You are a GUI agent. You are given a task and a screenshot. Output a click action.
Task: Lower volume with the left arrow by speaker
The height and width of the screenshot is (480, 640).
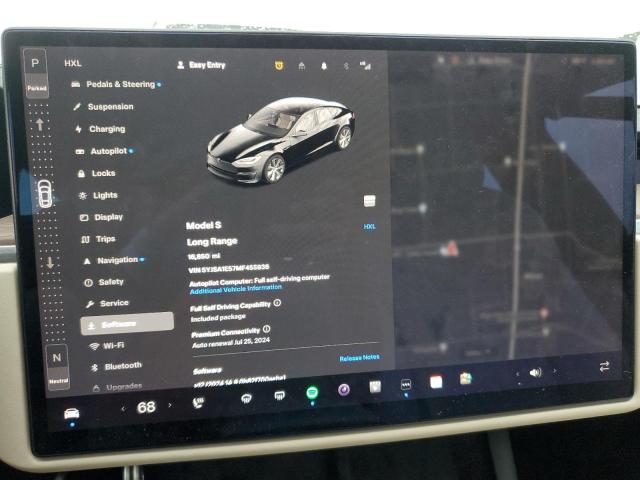tap(518, 373)
